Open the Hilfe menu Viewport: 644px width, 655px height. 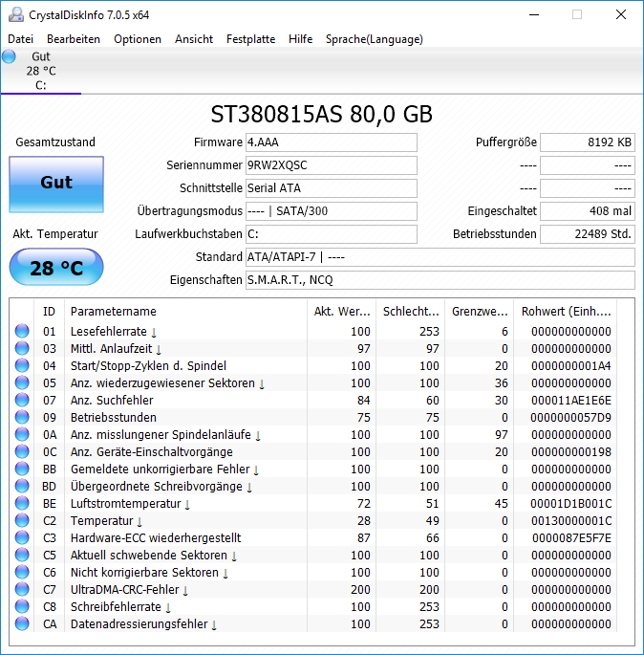coord(301,39)
